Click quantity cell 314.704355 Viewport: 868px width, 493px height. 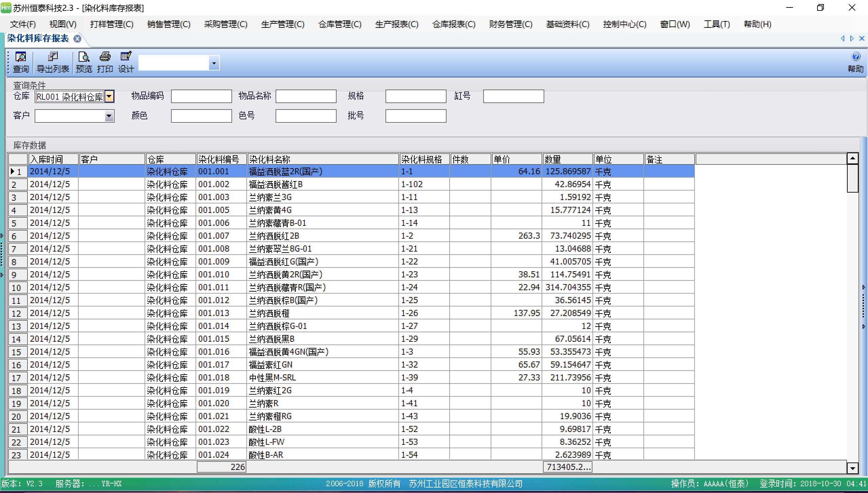point(567,288)
